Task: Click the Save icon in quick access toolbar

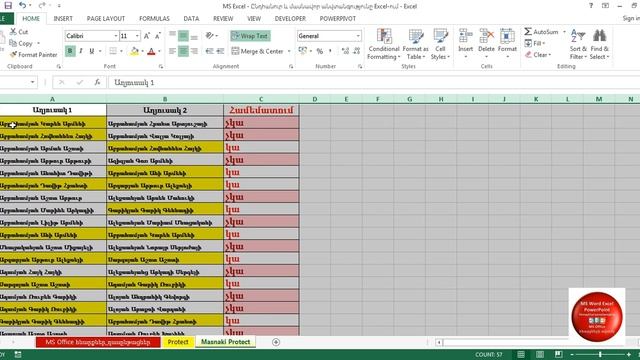Action: [x=8, y=5]
